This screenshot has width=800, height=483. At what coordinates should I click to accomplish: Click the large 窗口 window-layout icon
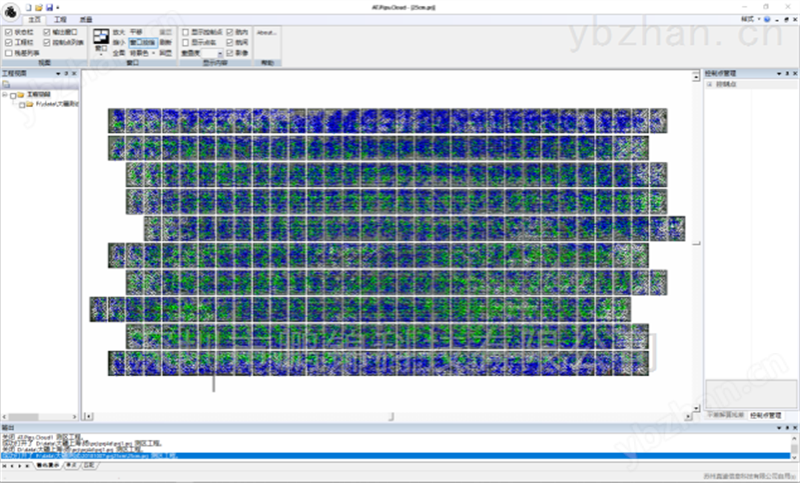pos(101,37)
